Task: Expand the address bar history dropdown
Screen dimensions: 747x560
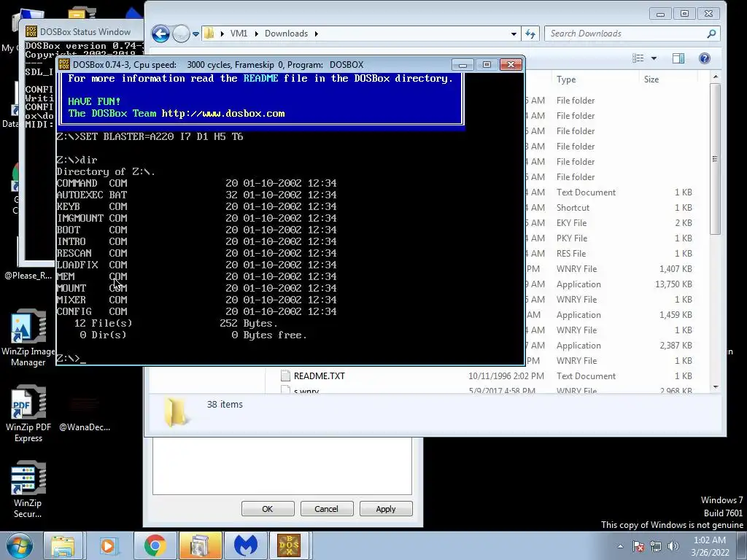Action: (x=514, y=34)
